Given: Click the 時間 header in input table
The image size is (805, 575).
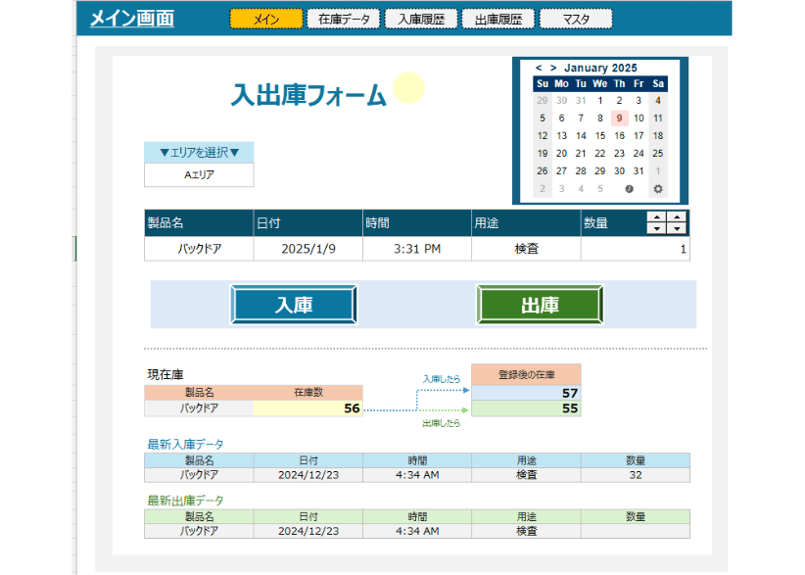Looking at the screenshot, I should tap(417, 223).
